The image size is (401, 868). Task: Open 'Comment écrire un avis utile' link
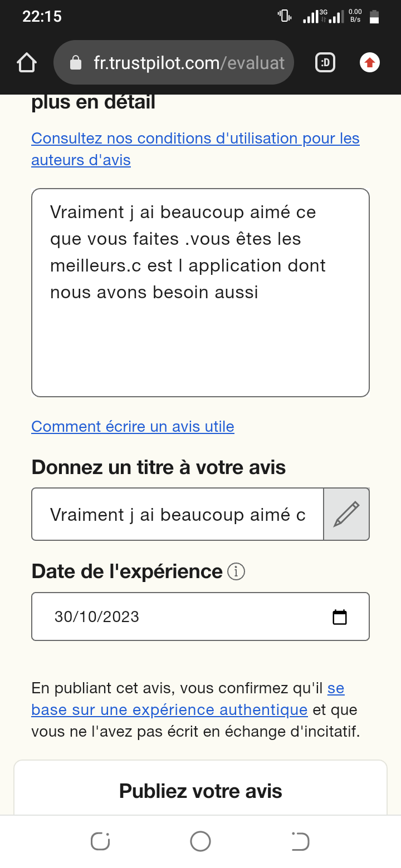coord(133,427)
